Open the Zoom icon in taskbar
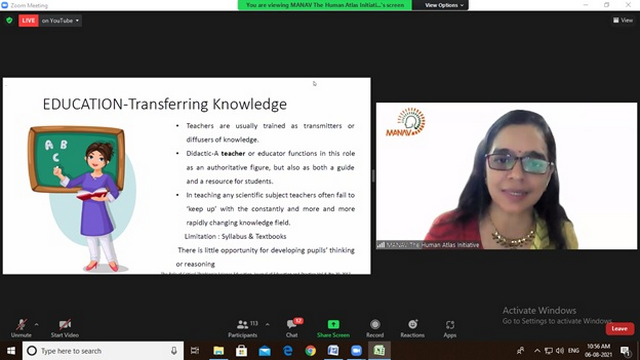 (356, 351)
